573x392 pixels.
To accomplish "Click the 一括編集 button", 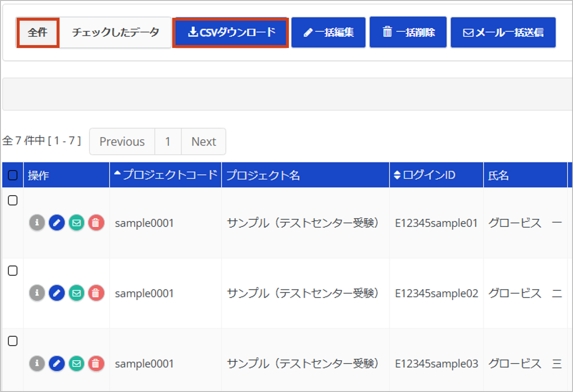I will 328,32.
